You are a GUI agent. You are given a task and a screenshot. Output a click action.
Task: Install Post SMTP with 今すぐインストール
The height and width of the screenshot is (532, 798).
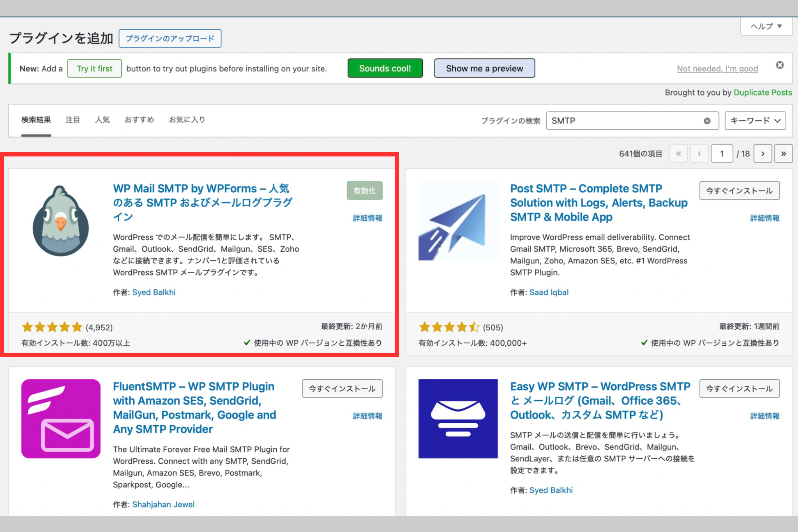click(739, 191)
